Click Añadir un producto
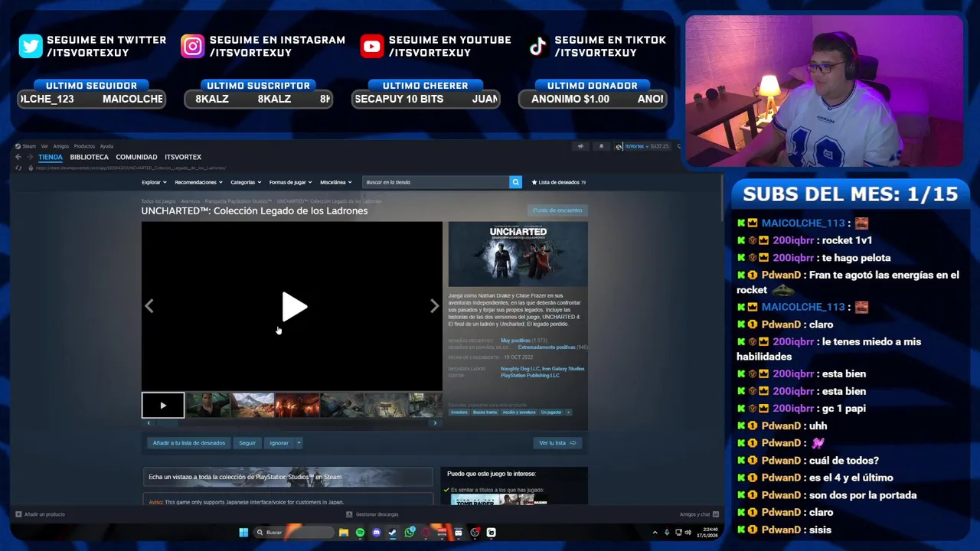Image resolution: width=980 pixels, height=551 pixels. [x=40, y=514]
